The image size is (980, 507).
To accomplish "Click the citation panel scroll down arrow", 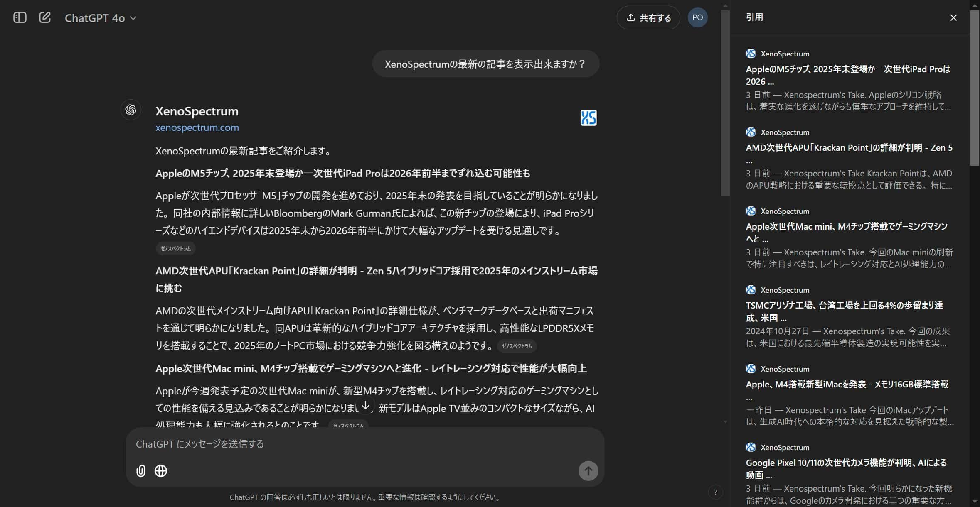I will [975, 502].
